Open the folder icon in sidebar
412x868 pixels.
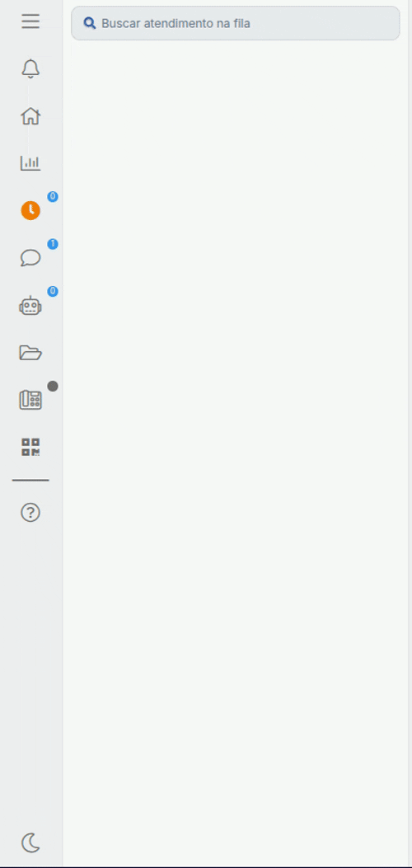[30, 353]
